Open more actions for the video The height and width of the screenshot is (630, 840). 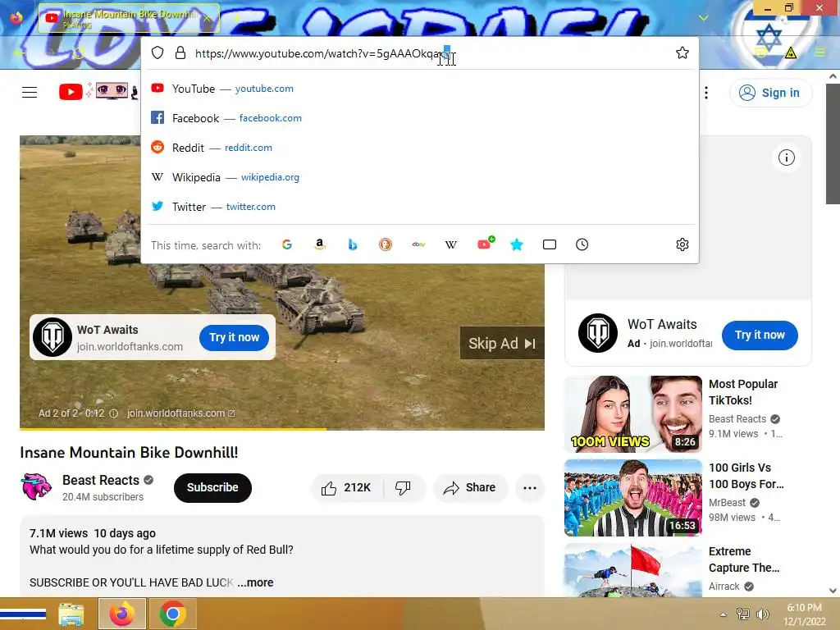pos(530,487)
